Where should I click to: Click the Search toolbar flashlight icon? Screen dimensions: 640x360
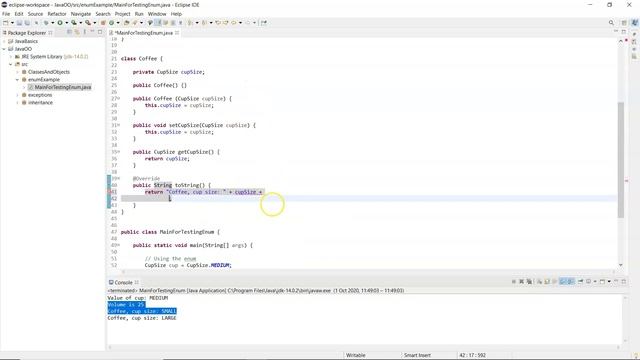[135, 23]
